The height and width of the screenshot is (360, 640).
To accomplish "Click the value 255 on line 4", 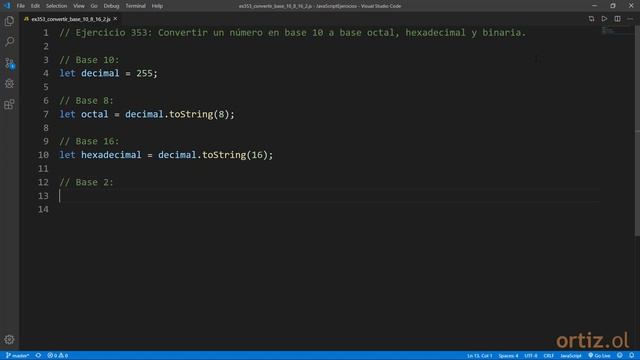I will coord(144,73).
